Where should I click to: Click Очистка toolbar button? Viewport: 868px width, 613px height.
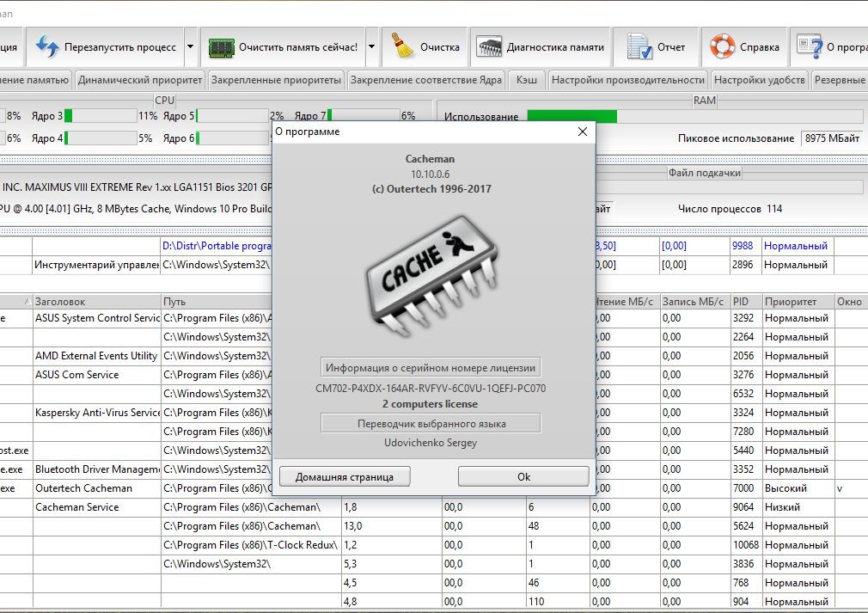click(425, 47)
